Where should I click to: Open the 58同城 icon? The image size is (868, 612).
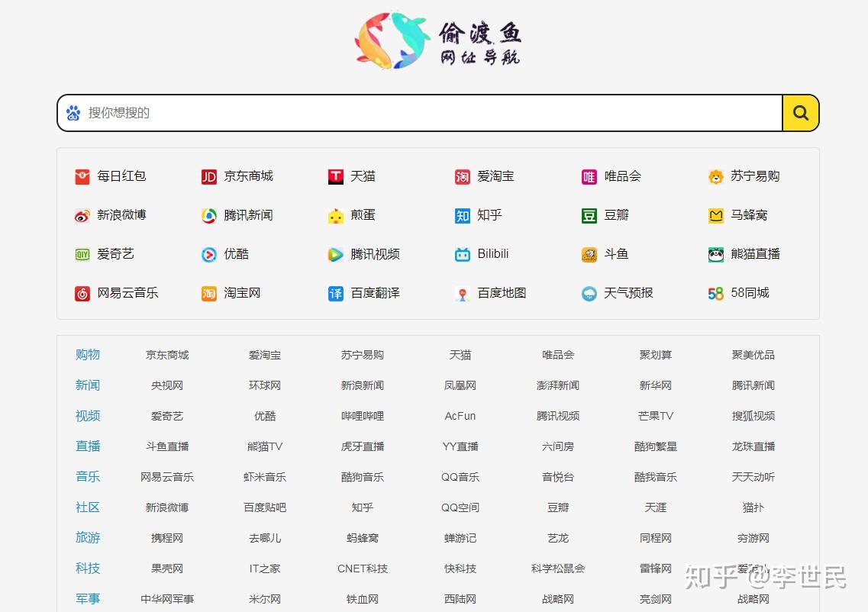[716, 293]
